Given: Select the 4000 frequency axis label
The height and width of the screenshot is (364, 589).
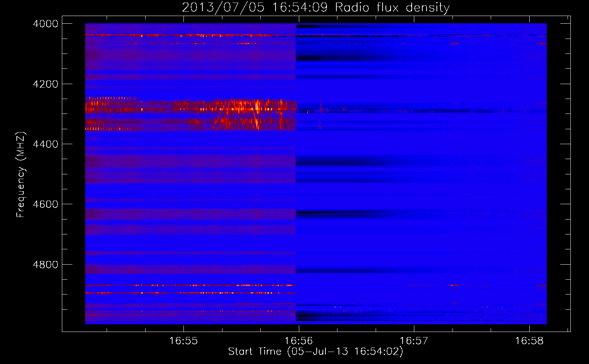Looking at the screenshot, I should click(46, 24).
